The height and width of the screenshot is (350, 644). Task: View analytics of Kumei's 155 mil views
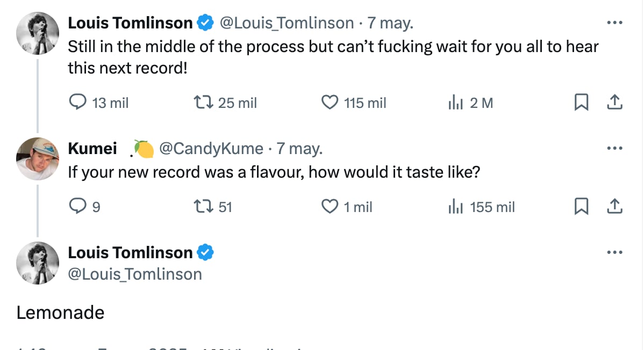455,206
